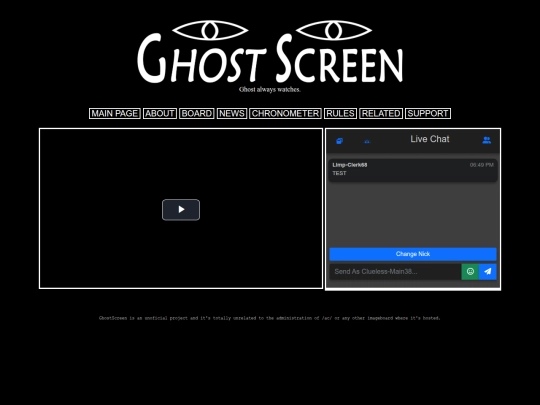This screenshot has height=405, width=540.
Task: Click the GhostScreen unofficial project disclaimer
Action: (270, 318)
